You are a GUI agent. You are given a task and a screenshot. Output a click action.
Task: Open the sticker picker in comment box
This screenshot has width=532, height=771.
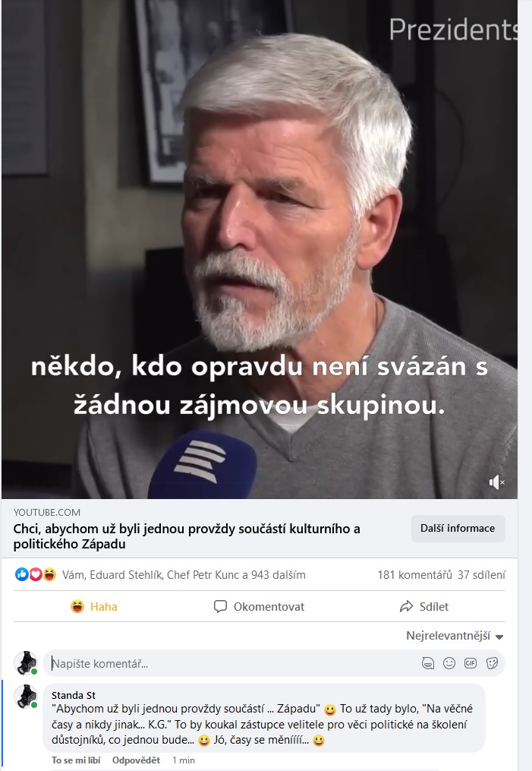pos(492,663)
